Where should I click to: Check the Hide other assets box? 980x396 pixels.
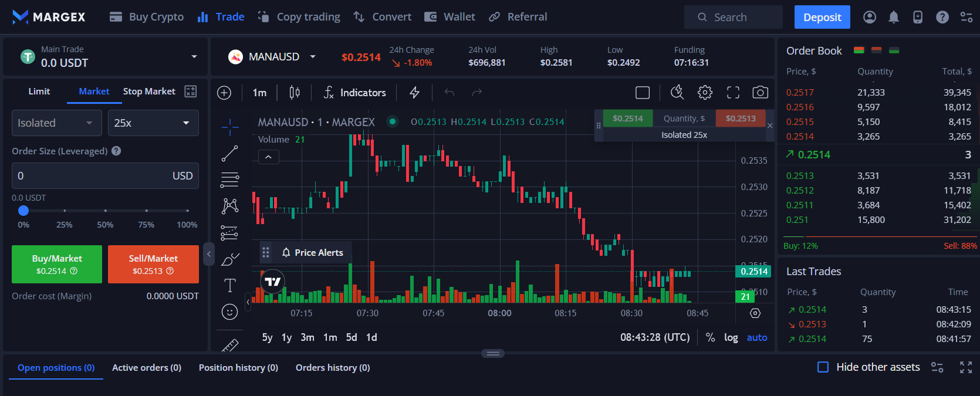(x=823, y=367)
